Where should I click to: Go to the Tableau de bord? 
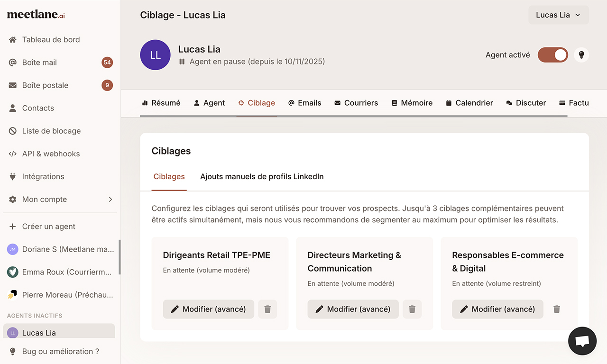pos(51,39)
